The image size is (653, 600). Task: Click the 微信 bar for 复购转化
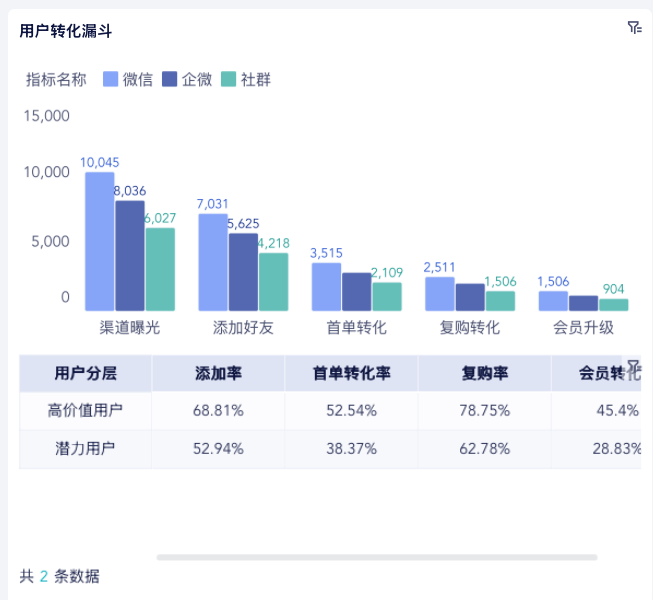[x=440, y=293]
